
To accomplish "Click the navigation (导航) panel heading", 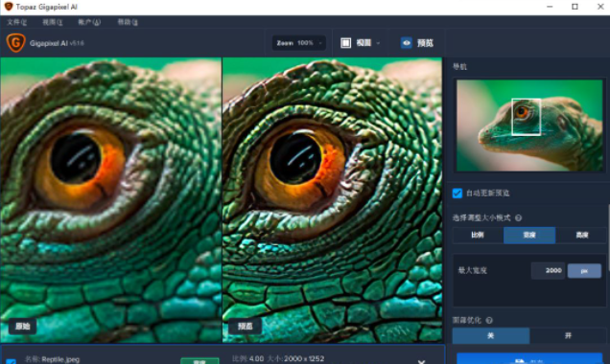I will [x=459, y=67].
